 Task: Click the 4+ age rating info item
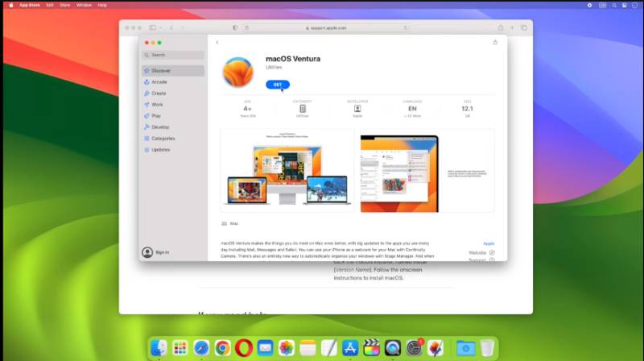coord(247,109)
